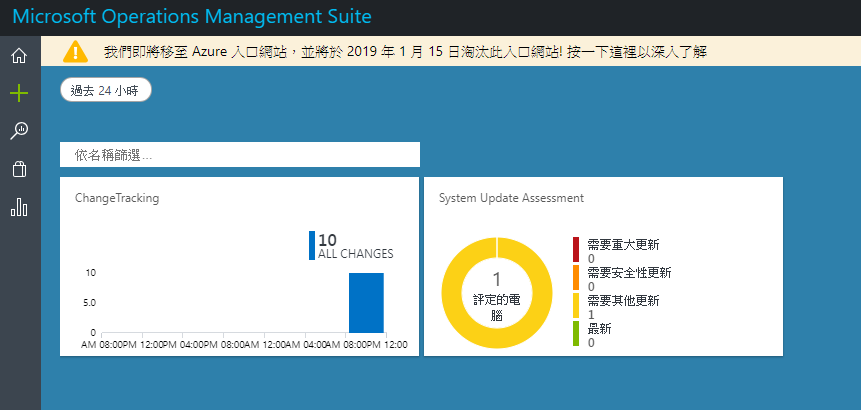Click the blue ALL CHANGES legend swatch

(x=312, y=245)
